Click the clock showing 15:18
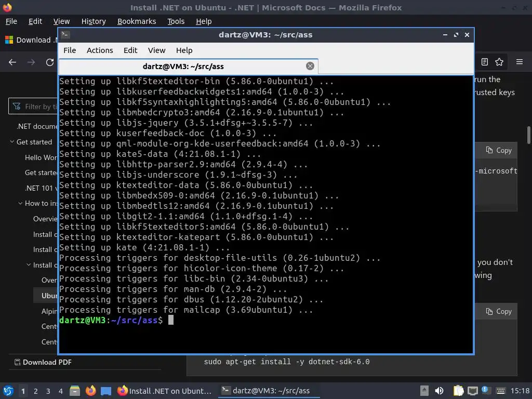Image resolution: width=532 pixels, height=399 pixels. coord(520,391)
